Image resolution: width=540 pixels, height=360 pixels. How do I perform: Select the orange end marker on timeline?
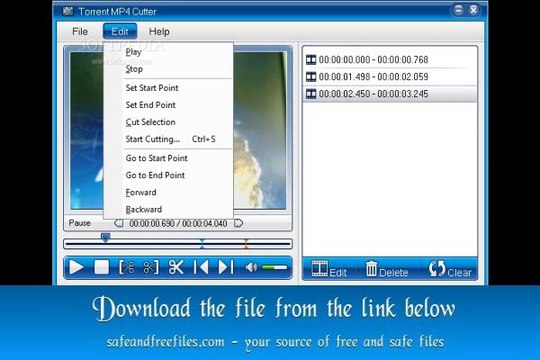click(x=246, y=244)
